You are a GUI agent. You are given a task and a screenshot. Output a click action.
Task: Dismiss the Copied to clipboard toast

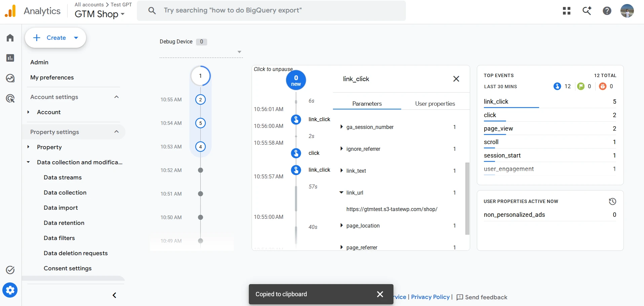[x=380, y=294]
